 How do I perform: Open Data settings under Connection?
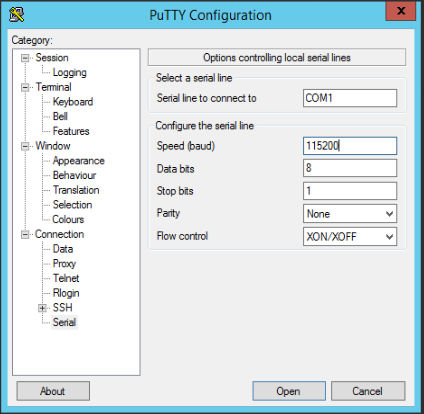[x=63, y=249]
